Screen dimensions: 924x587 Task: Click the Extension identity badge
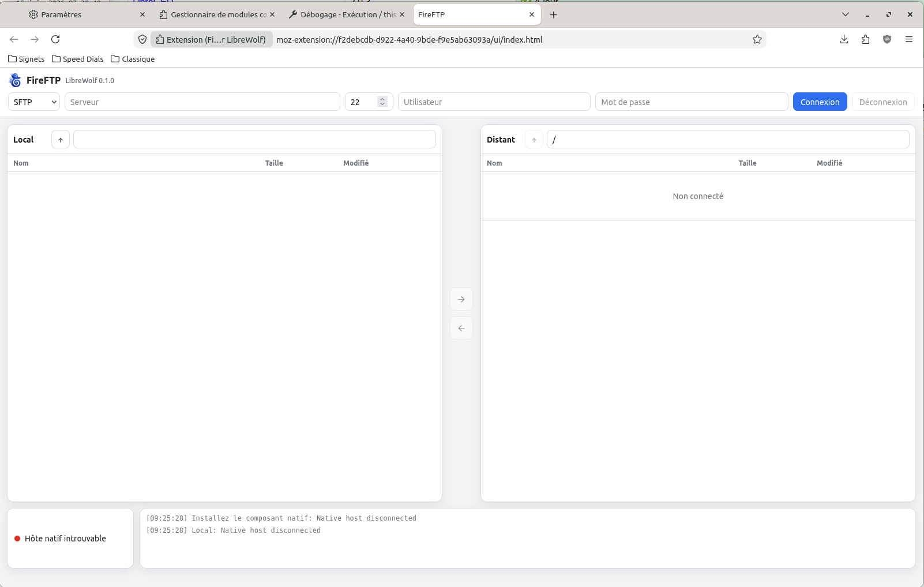pos(211,39)
